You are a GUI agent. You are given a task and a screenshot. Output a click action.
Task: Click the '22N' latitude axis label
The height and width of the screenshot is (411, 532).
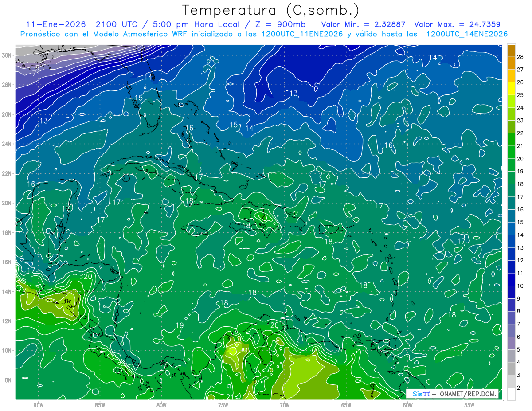point(8,173)
